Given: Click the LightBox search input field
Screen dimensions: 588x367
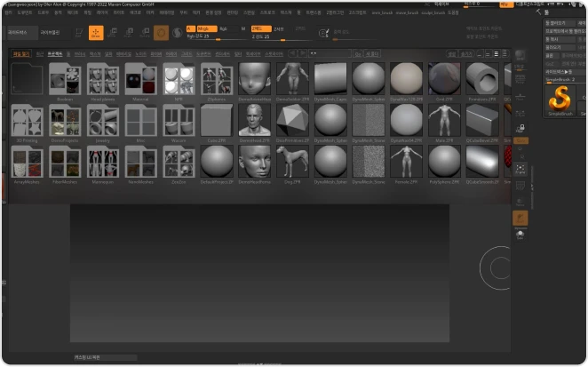Looking at the screenshot, I should [330, 53].
